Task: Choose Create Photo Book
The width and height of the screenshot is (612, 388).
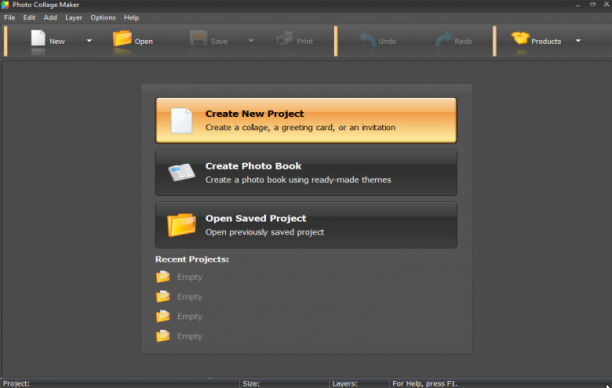Action: point(306,173)
